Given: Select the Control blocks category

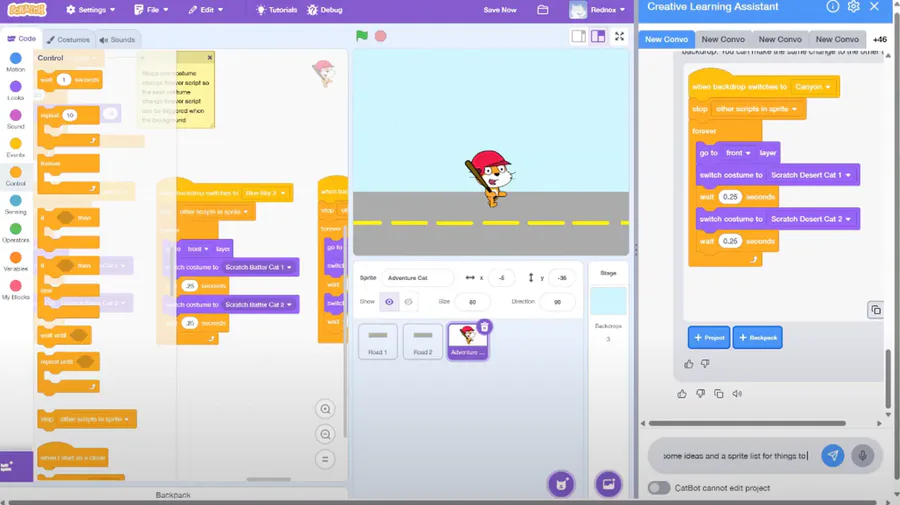Looking at the screenshot, I should pos(15,176).
